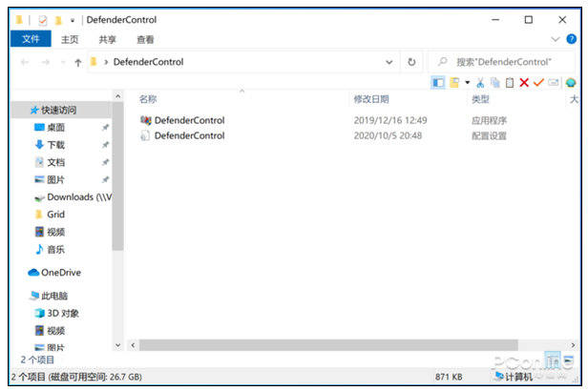Select the DefenderControl configuration settings file

point(189,135)
